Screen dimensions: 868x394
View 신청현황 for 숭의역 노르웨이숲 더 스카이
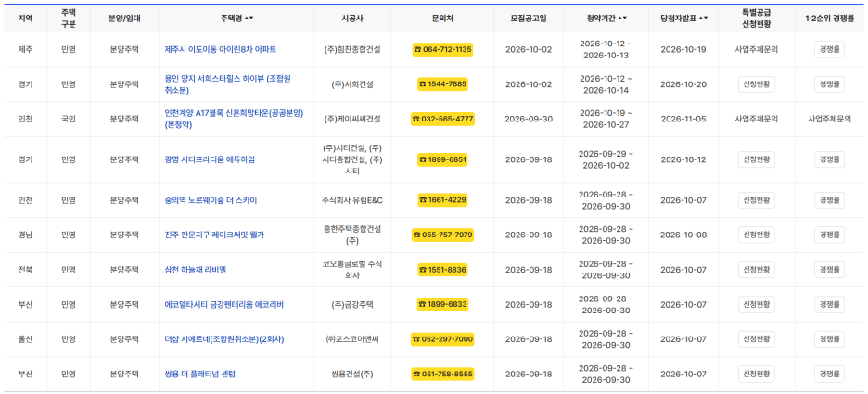(x=756, y=199)
